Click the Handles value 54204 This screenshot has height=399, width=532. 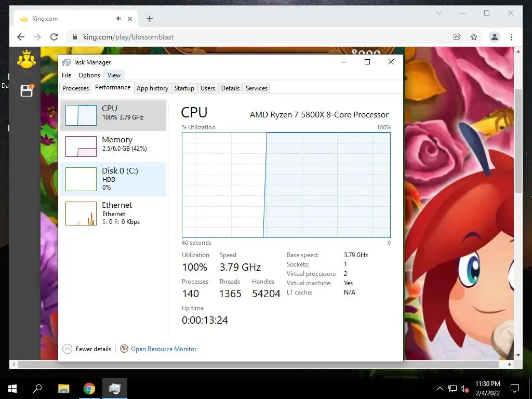tap(266, 294)
